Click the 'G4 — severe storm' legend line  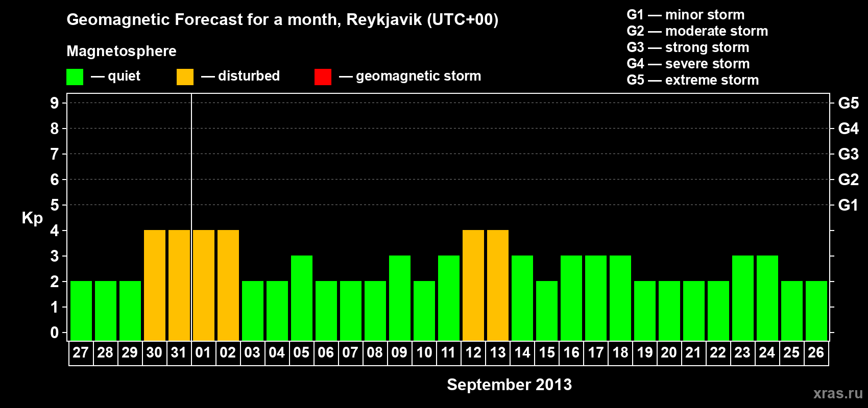[x=688, y=64]
